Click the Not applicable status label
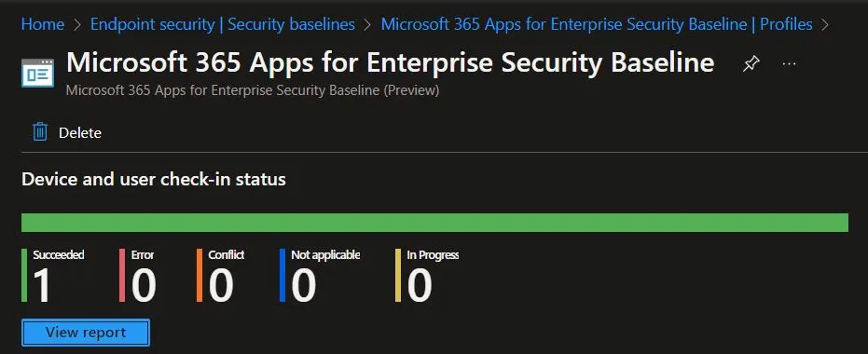This screenshot has width=868, height=354. point(325,255)
